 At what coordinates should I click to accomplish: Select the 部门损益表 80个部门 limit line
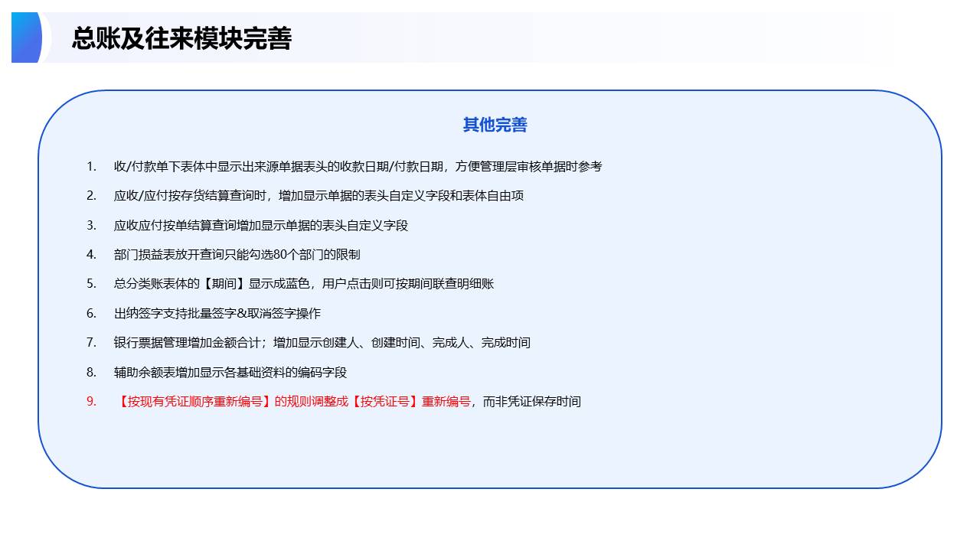click(x=237, y=254)
